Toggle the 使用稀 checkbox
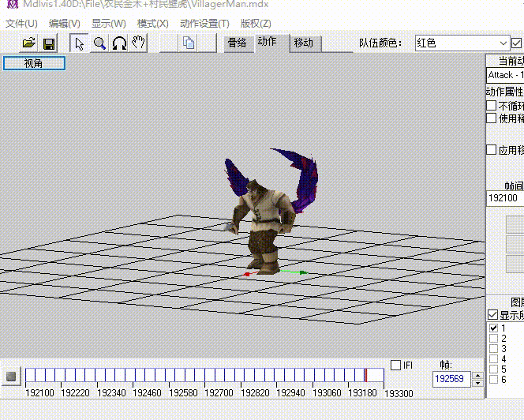Viewport: 524px width, 420px height. pos(491,118)
